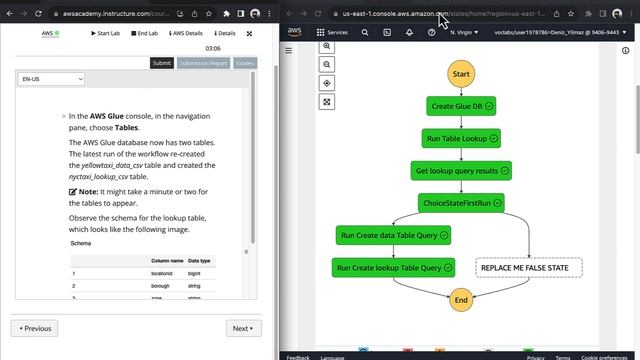Click the fullscreen expand icon in lab toolbar

(x=249, y=33)
